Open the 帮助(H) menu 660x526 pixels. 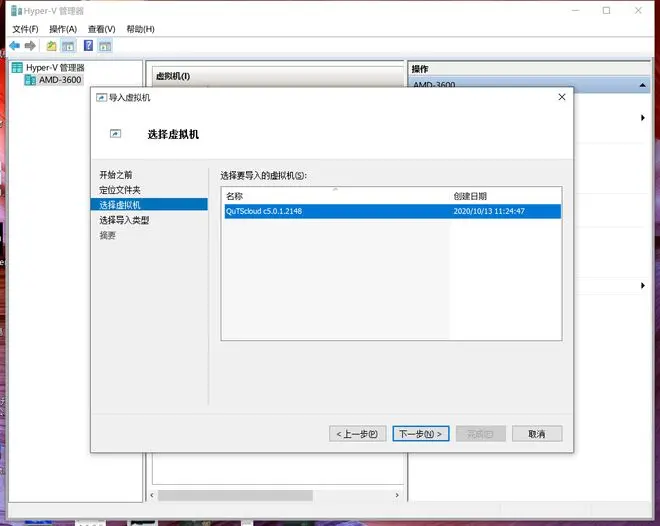coord(141,29)
